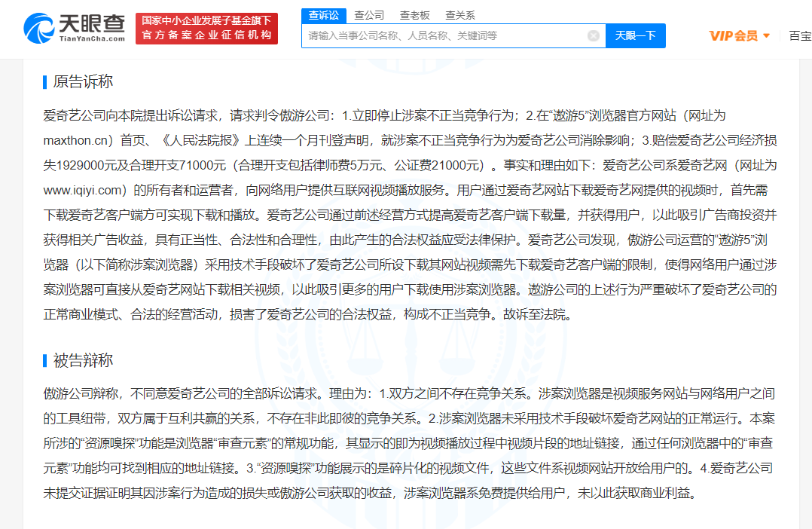812x529 pixels.
Task: Click the www.iqiyi.com text in the paragraph
Action: [83, 190]
